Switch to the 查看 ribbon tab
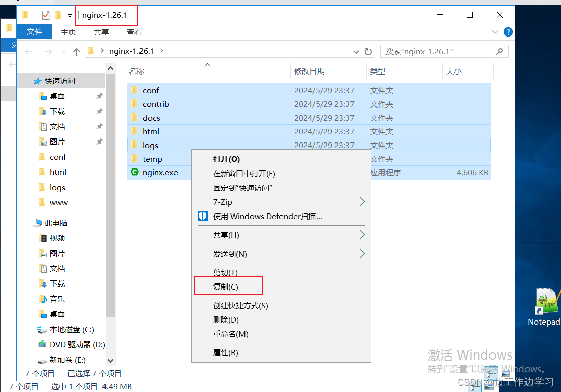Screen dimensions: 561x392 (x=134, y=32)
